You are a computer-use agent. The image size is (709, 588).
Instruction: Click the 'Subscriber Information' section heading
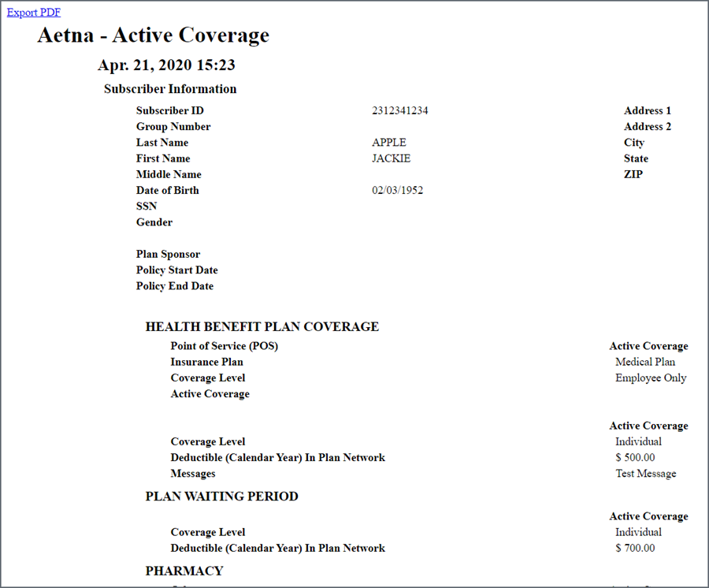(x=170, y=88)
